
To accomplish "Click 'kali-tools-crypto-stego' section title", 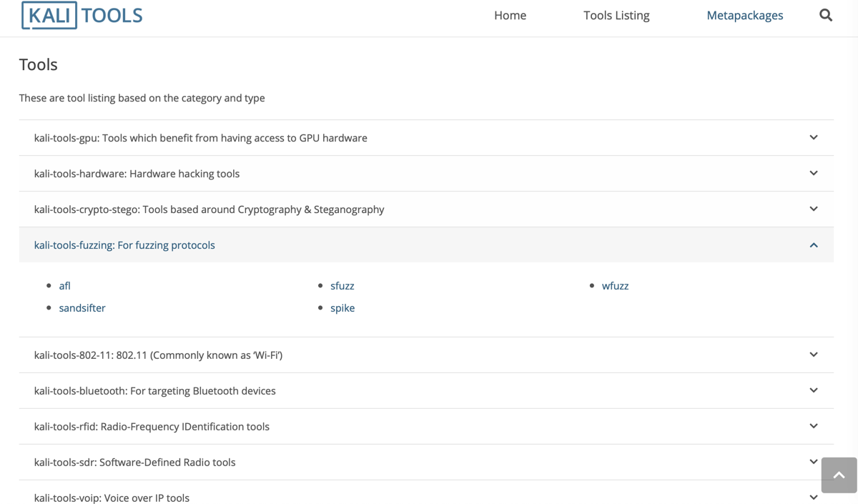I will click(x=209, y=209).
